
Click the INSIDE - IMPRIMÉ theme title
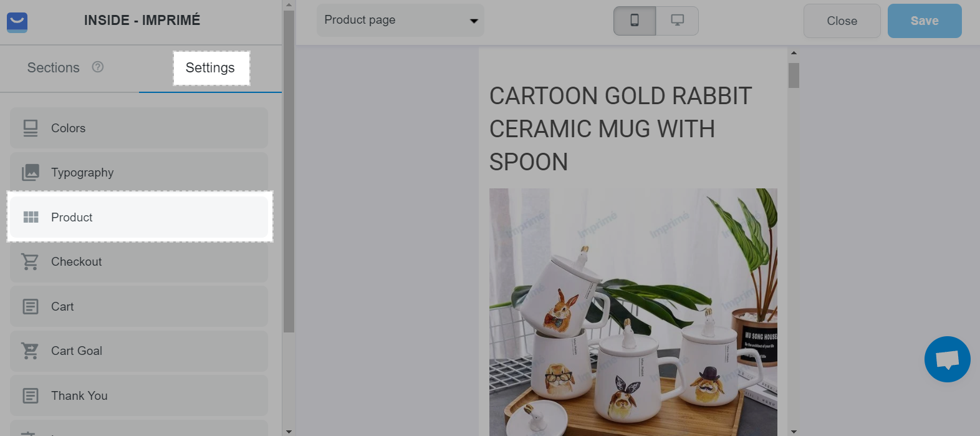(x=142, y=20)
